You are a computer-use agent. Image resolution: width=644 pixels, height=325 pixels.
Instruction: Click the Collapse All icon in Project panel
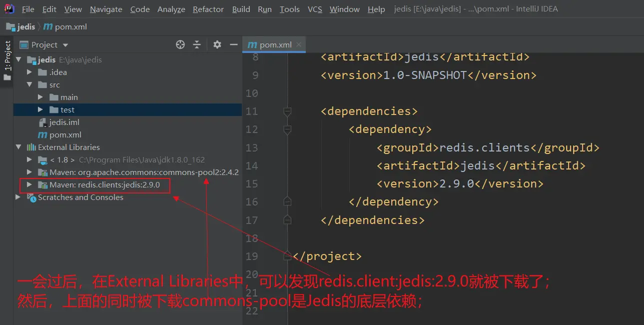(197, 45)
